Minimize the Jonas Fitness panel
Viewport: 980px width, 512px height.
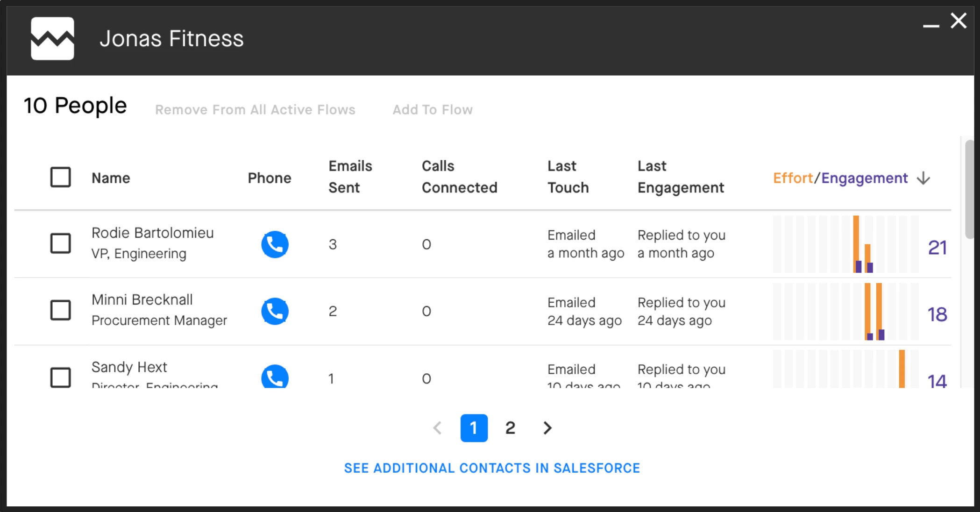point(930,25)
